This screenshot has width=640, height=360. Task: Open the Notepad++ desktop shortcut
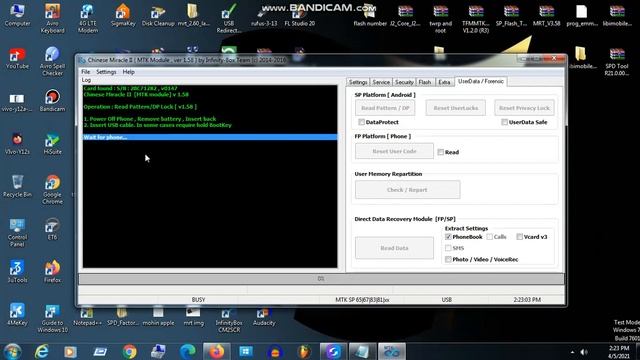87,317
